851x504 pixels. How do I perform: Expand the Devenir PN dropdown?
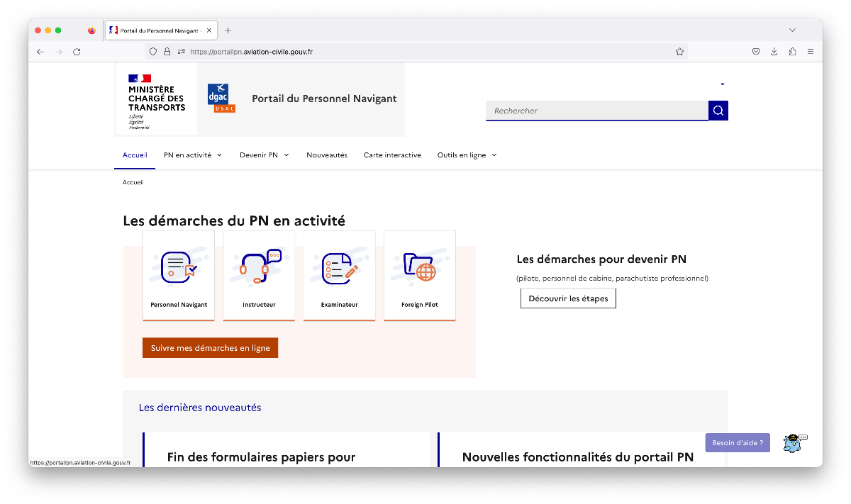[265, 155]
